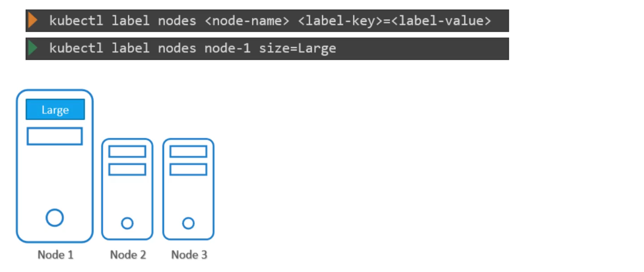The width and height of the screenshot is (644, 272).
Task: Click the top drive slot of Node 3
Action: (x=188, y=152)
